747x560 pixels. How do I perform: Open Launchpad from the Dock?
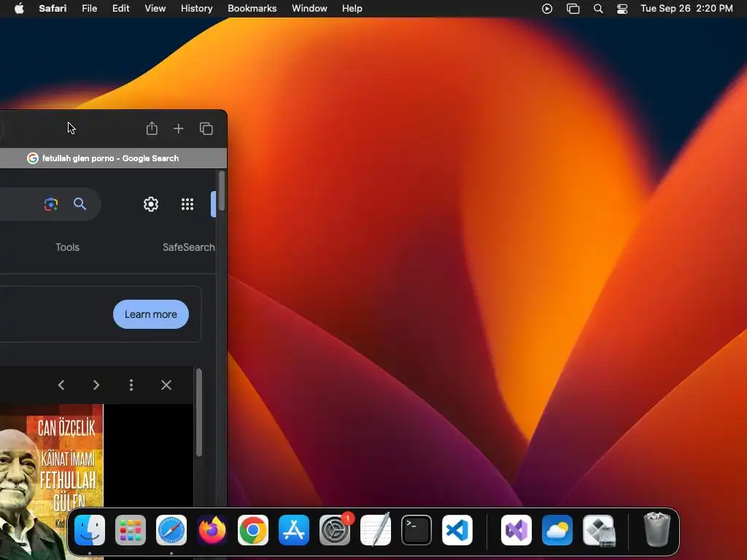pyautogui.click(x=131, y=530)
